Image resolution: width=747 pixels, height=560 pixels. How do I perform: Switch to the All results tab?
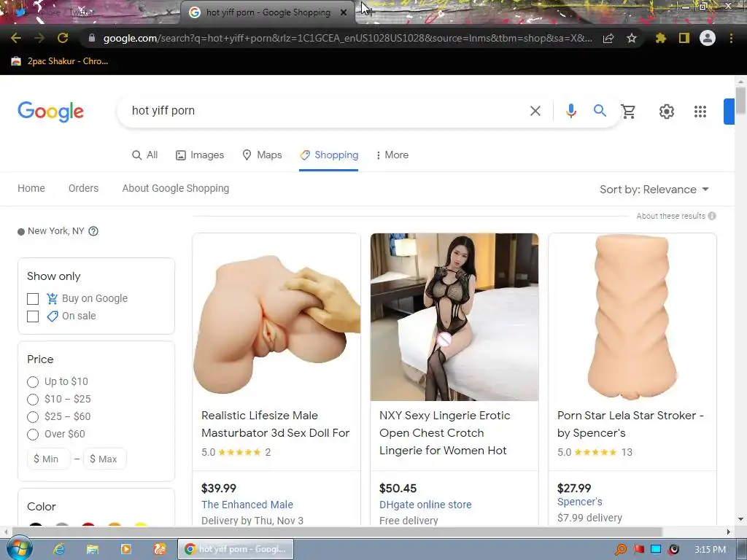coord(145,155)
